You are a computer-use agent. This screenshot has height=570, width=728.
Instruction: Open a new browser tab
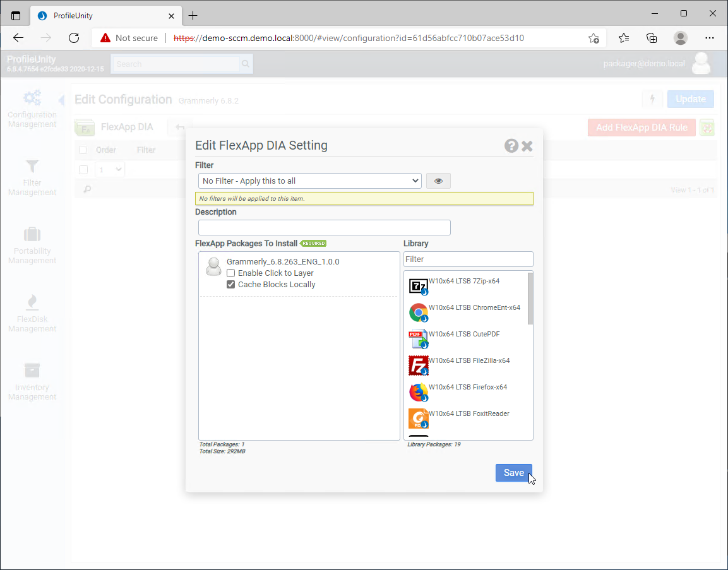(x=193, y=16)
